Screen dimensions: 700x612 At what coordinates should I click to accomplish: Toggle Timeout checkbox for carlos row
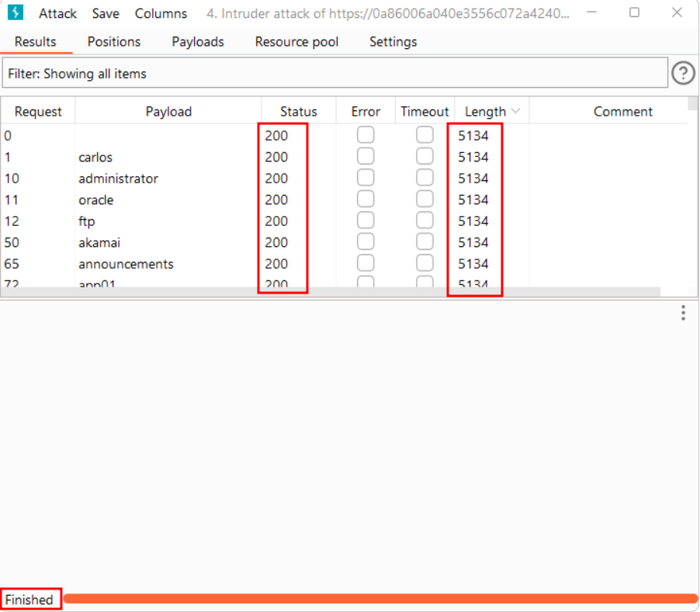coord(425,156)
